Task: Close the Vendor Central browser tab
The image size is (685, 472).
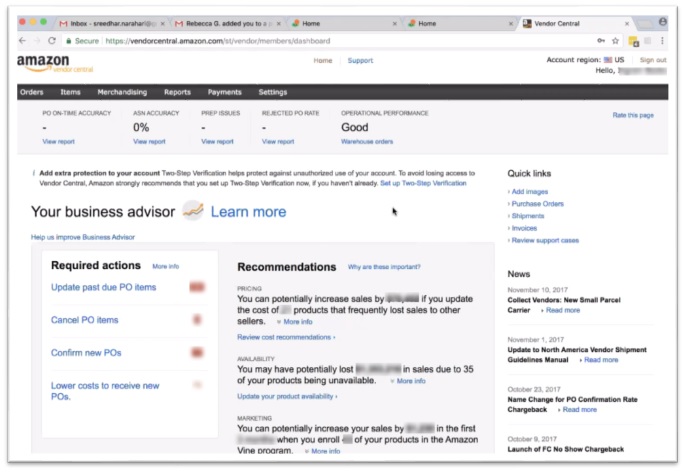Action: coord(626,24)
